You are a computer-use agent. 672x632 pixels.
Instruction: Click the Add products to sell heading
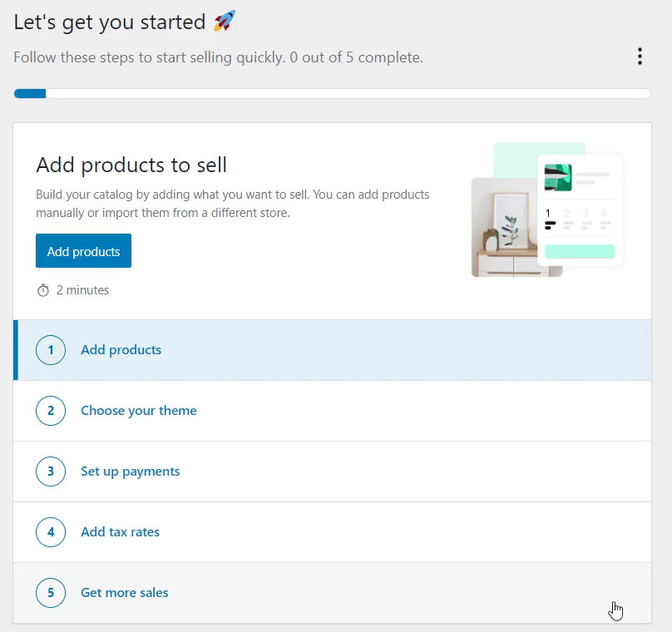[x=131, y=165]
